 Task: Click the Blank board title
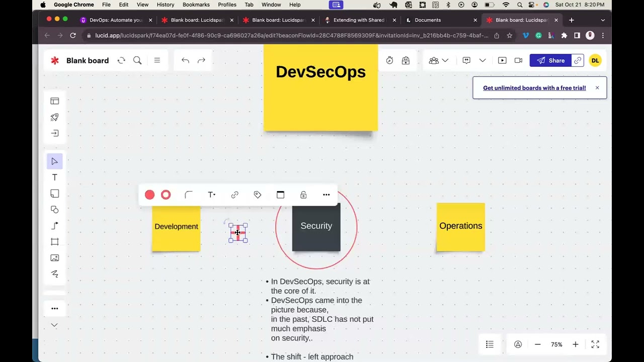coord(88,60)
